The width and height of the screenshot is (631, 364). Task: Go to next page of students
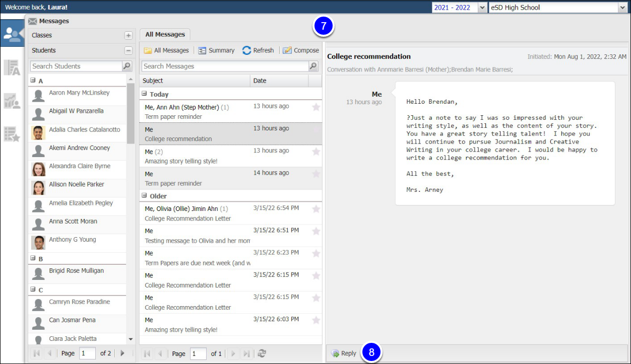[x=121, y=353]
